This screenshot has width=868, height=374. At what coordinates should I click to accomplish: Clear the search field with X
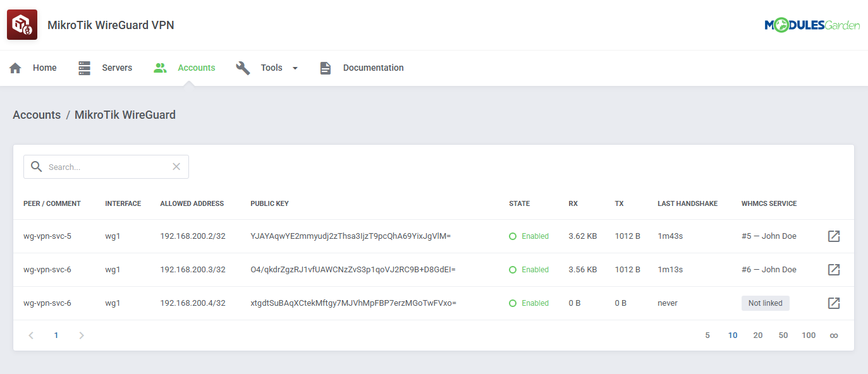tap(176, 167)
